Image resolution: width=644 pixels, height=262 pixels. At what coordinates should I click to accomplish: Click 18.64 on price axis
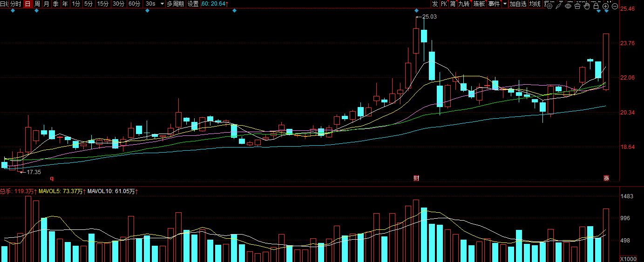point(628,147)
